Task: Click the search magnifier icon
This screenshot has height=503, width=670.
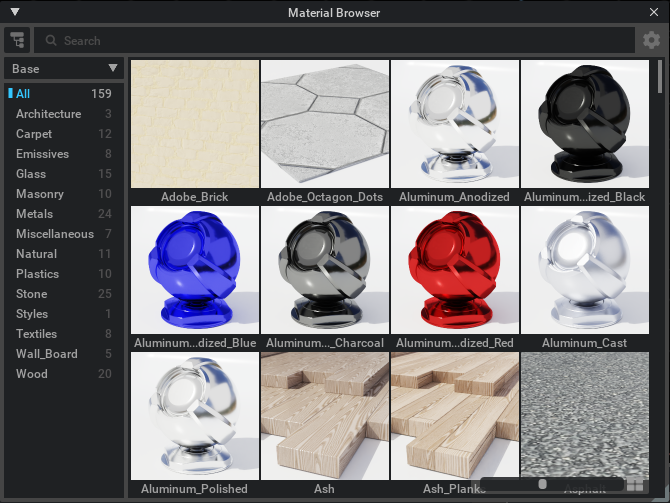Action: coord(49,41)
